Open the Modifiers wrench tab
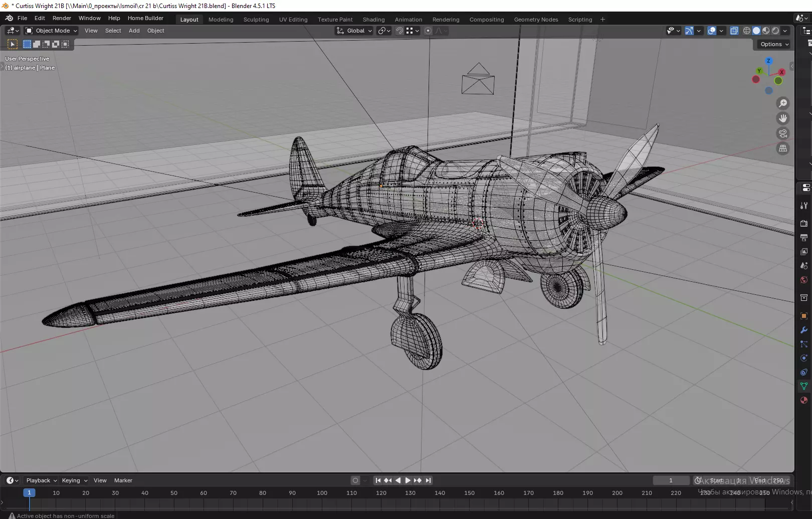The width and height of the screenshot is (812, 519). (x=804, y=330)
